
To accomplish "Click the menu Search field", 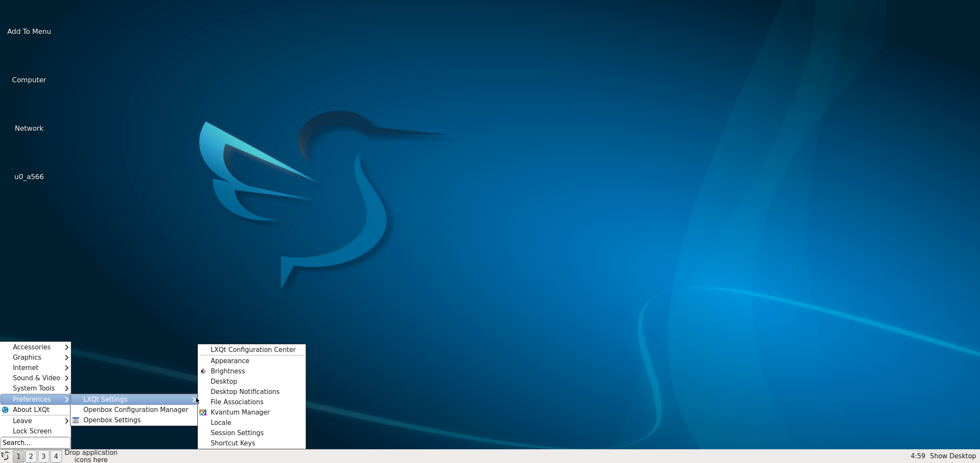I will 35,442.
